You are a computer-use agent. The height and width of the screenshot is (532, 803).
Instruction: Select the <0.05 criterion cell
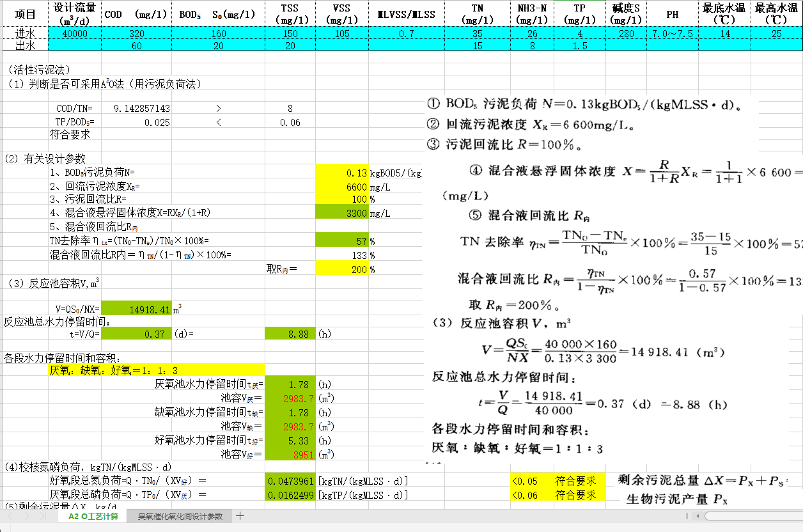click(x=532, y=480)
